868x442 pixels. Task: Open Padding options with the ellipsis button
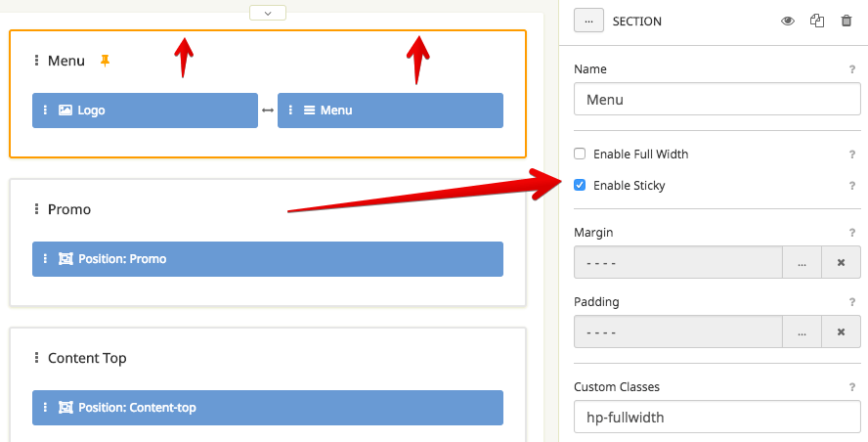coord(802,332)
